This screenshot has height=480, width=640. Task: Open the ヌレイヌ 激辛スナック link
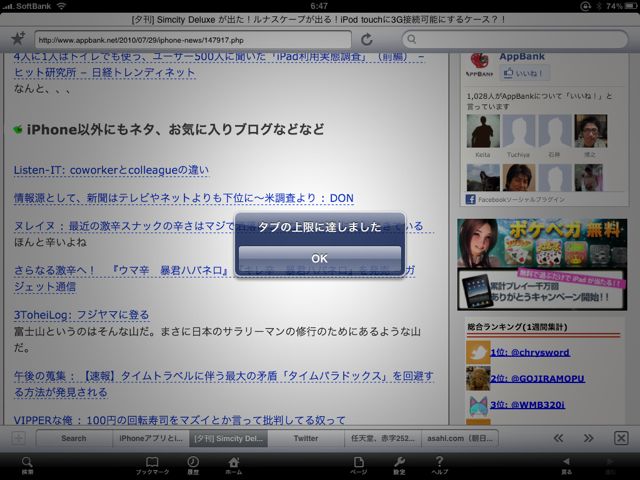[124, 226]
